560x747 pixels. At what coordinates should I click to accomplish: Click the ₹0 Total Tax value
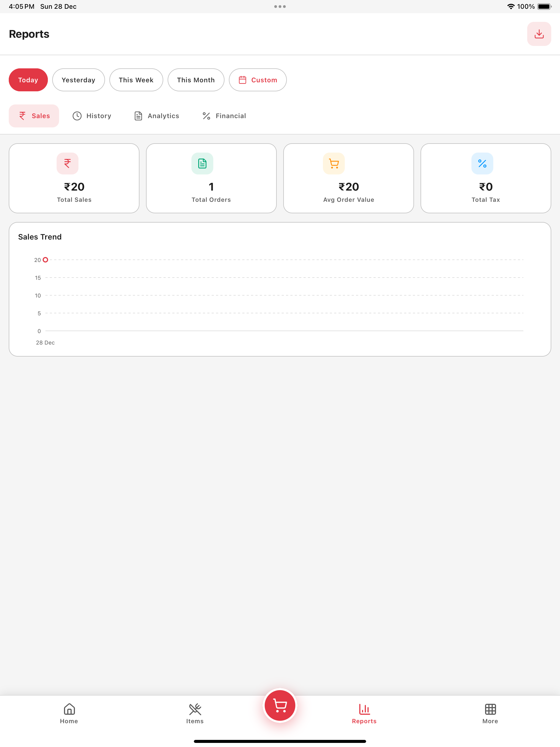pos(486,187)
